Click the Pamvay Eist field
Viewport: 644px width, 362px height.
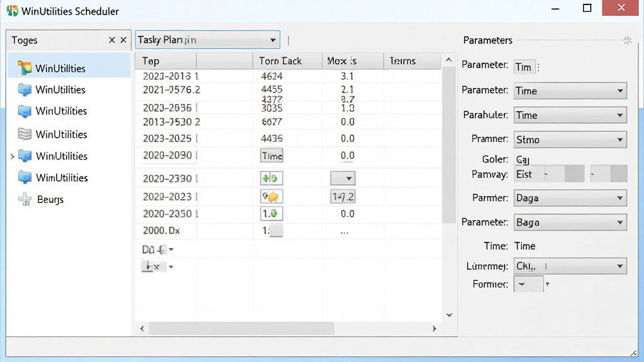coord(549,174)
